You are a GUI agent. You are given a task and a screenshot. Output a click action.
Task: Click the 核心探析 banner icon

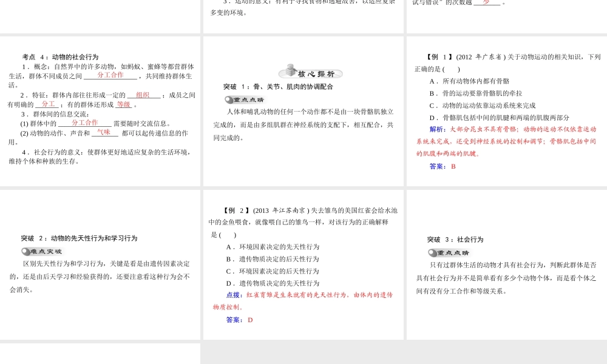[311, 72]
